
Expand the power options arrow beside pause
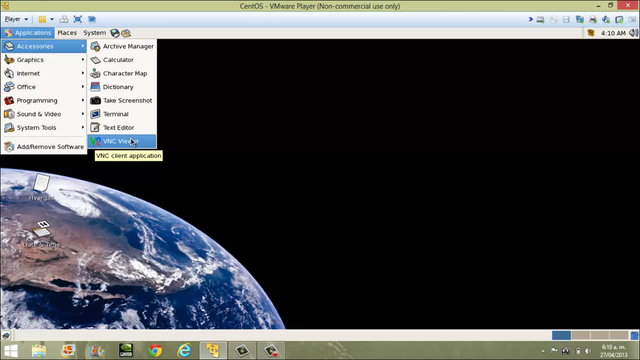(x=52, y=19)
